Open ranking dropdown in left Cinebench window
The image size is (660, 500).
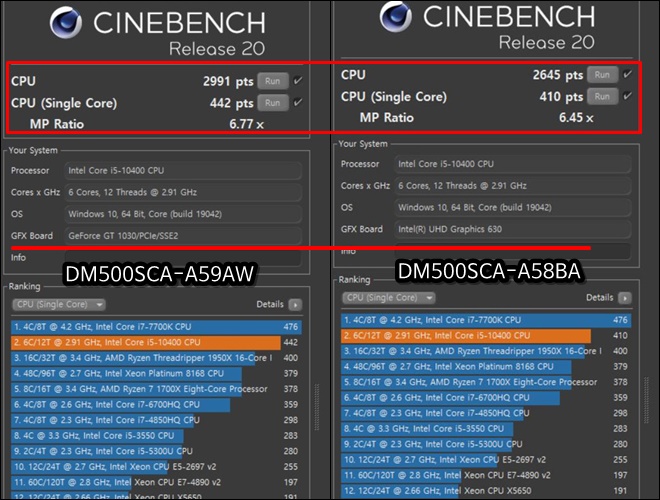pos(59,304)
